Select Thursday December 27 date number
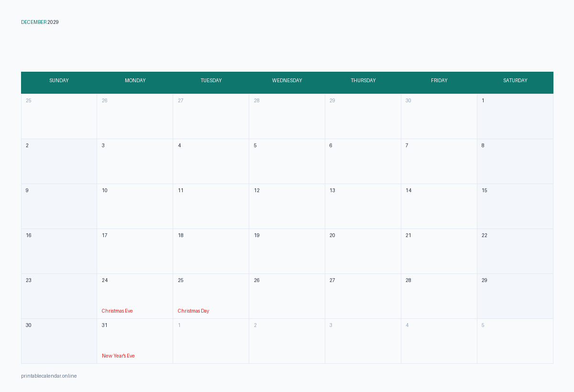Viewport: 574px width, 392px height. [332, 280]
